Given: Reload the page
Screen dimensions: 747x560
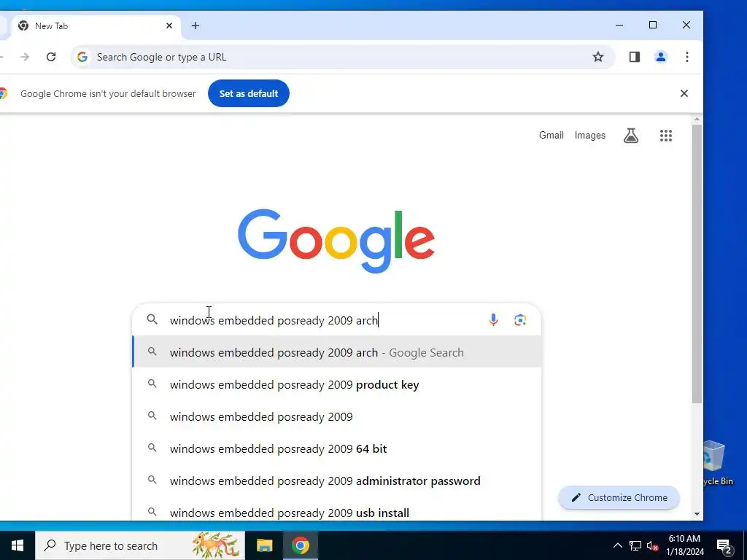Looking at the screenshot, I should click(51, 57).
